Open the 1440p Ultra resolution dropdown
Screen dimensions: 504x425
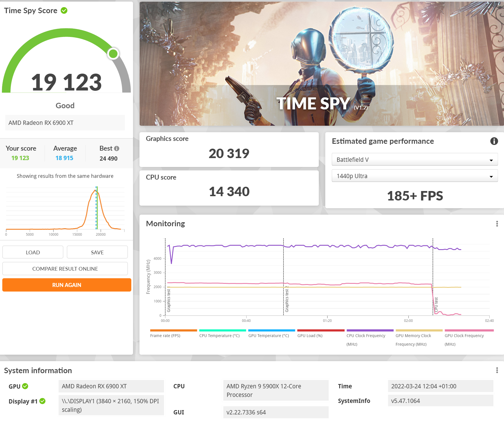coord(415,176)
